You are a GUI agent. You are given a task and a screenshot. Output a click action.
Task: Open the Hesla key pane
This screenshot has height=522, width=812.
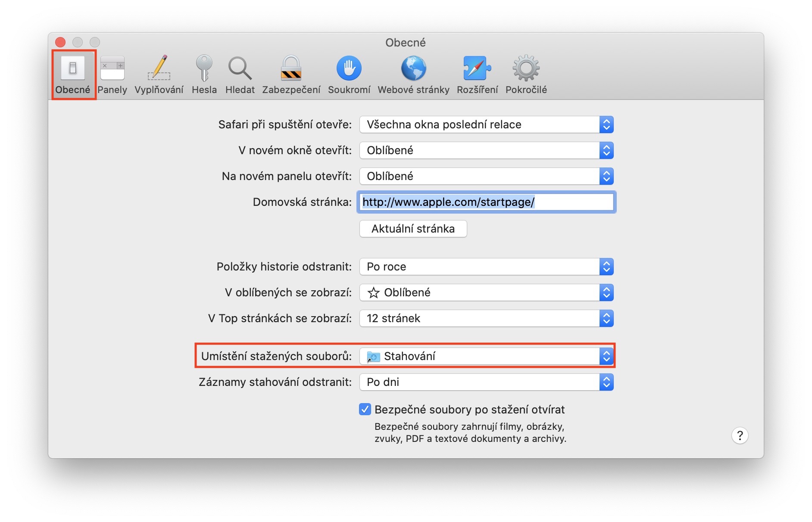click(204, 75)
